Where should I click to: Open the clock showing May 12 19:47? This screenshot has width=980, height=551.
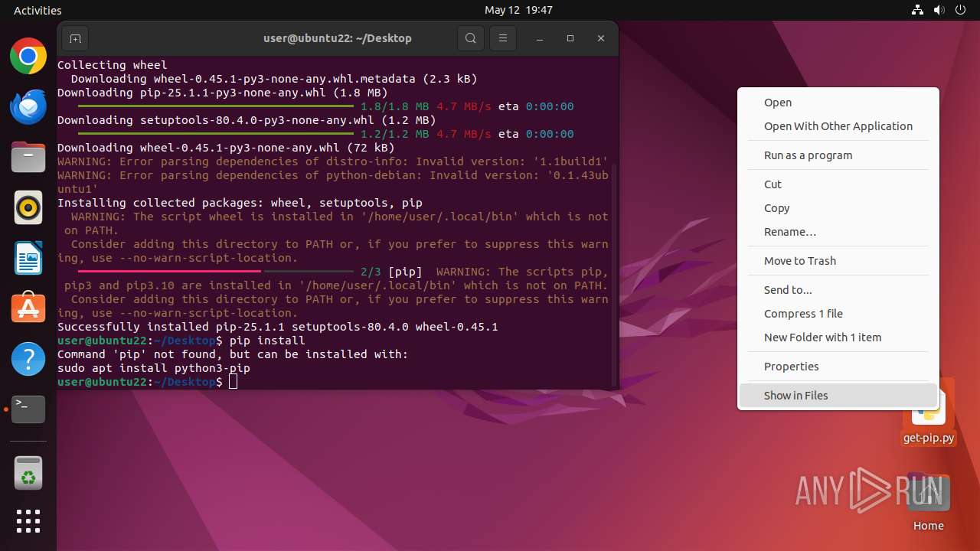518,10
